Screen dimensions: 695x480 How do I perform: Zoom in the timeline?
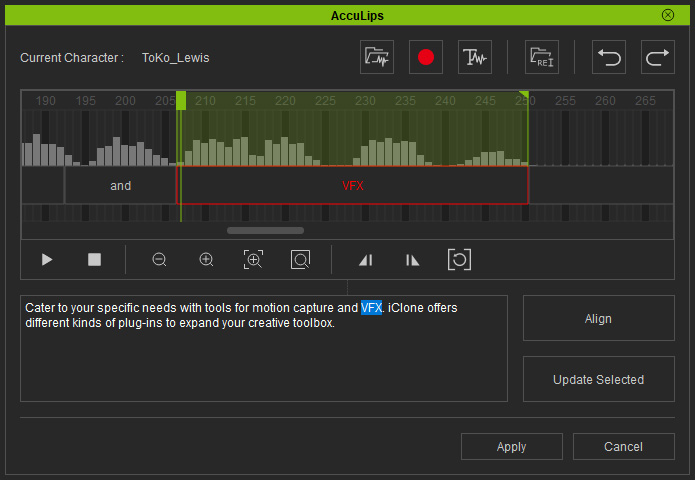(206, 260)
